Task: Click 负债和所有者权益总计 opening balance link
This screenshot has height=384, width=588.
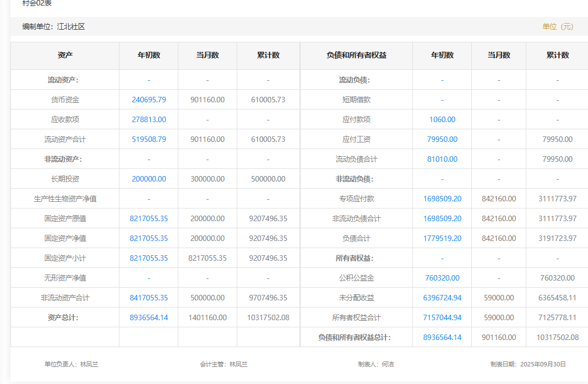Action: 442,337
